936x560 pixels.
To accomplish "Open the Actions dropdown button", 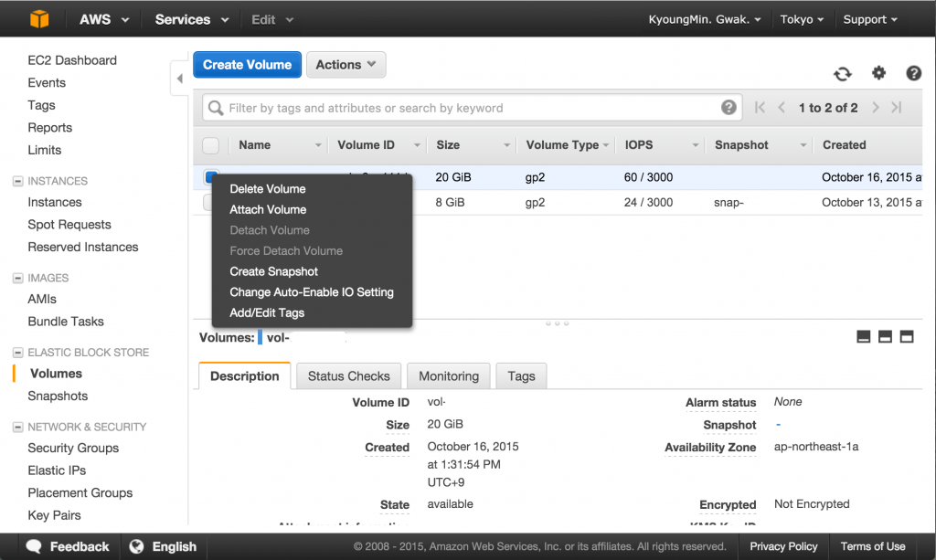I will (x=346, y=65).
